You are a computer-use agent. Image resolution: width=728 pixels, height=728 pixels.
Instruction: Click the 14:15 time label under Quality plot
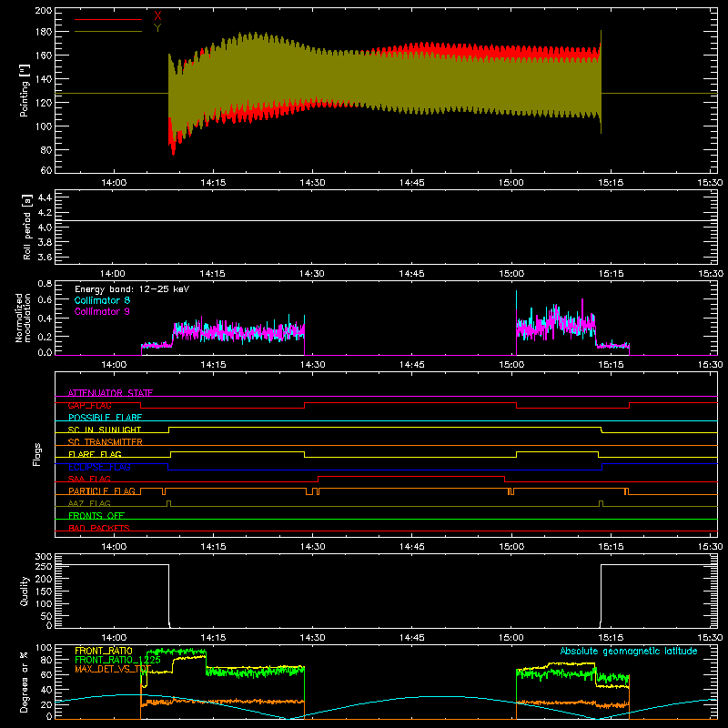point(213,638)
